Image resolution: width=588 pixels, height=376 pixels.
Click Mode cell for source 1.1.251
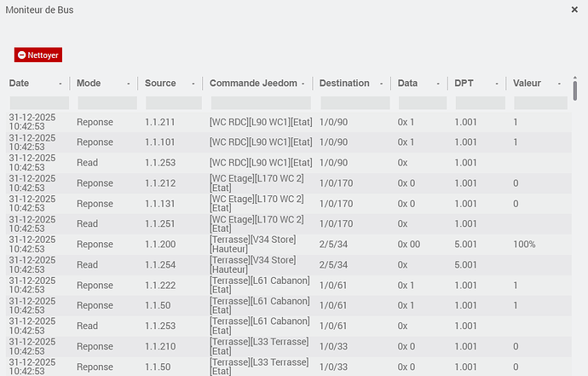87,223
